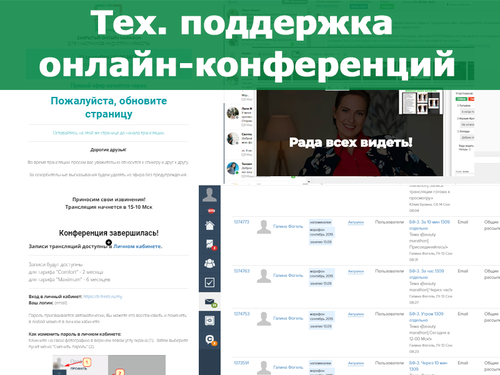
Task: Open tasks via the checkmark box icon
Action: [210, 282]
